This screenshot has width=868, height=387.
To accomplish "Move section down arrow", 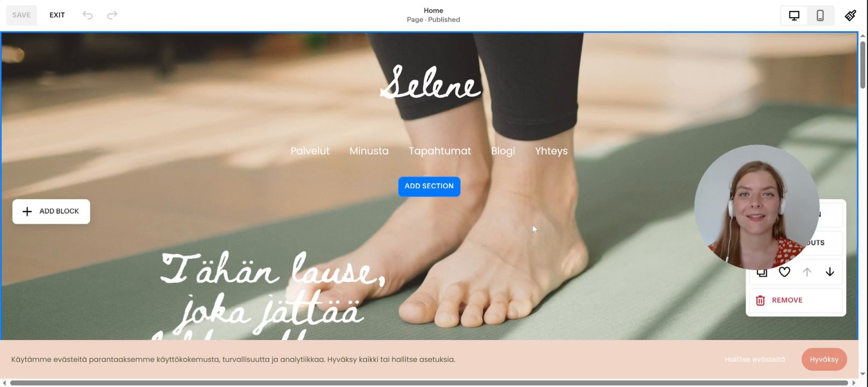I will 830,272.
